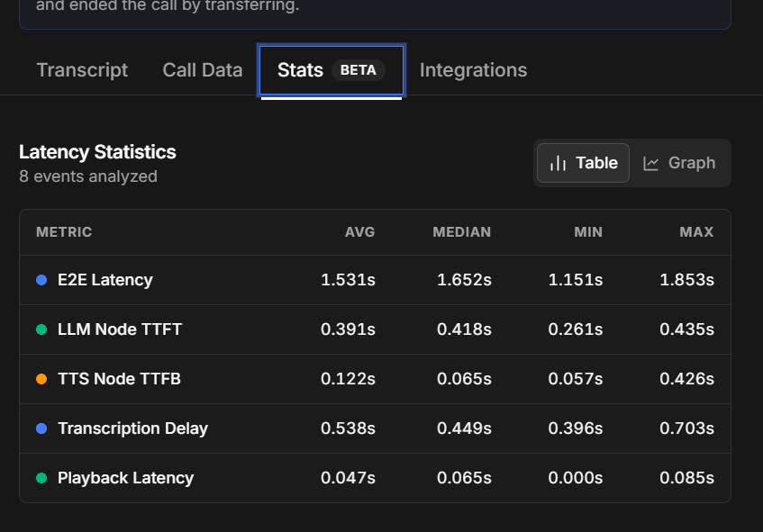Click the Latency Statistics heading

point(97,152)
